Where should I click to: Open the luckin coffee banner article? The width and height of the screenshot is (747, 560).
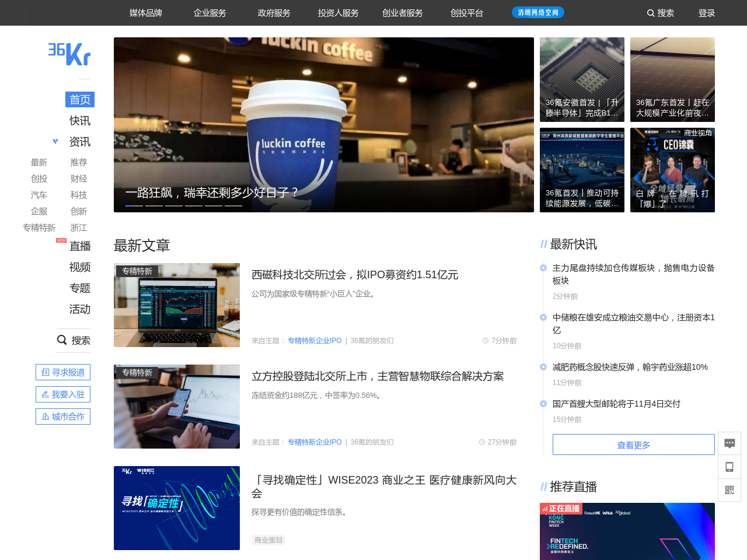324,125
